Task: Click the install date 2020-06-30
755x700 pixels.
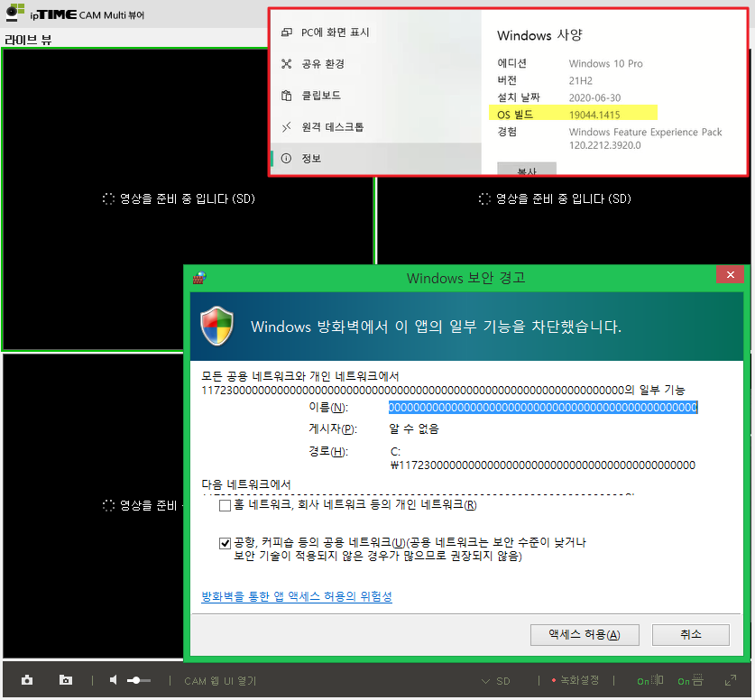Action: [594, 97]
